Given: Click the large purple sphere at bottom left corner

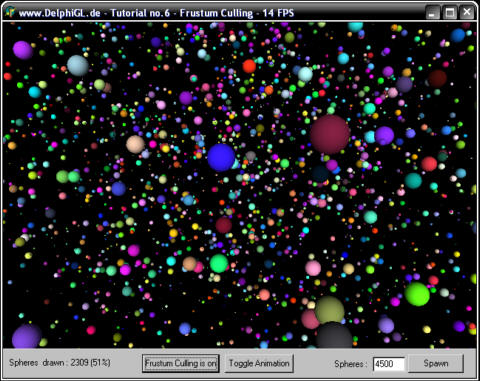Looking at the screenshot, I should point(27,337).
